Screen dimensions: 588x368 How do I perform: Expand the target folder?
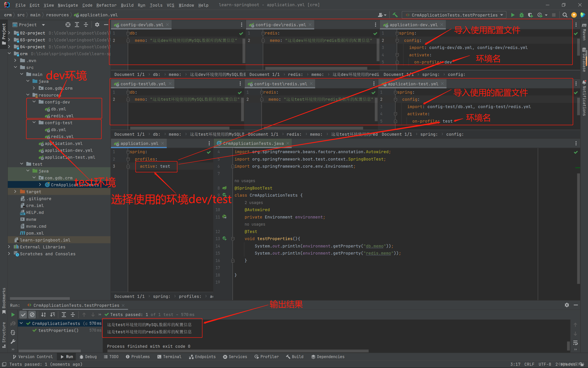coord(15,192)
